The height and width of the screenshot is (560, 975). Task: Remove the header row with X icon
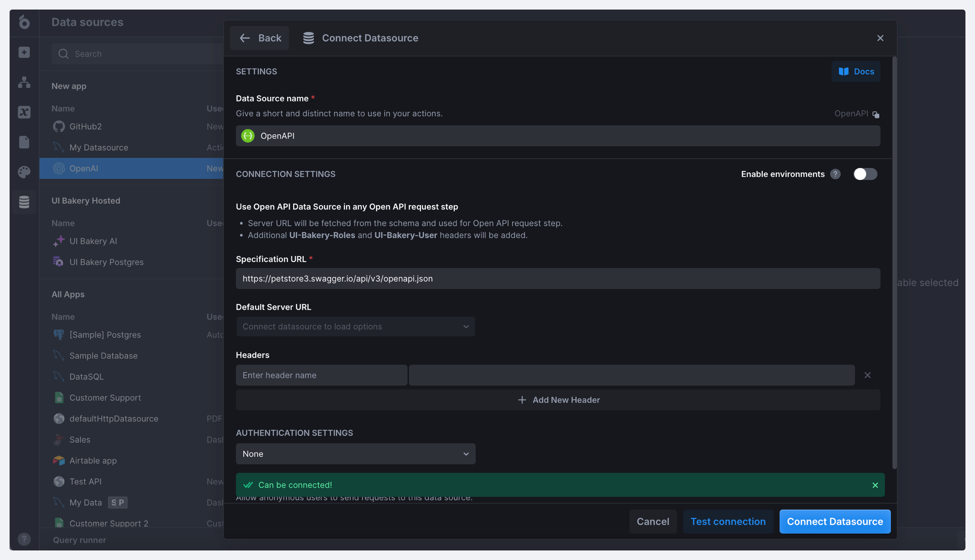pyautogui.click(x=867, y=375)
